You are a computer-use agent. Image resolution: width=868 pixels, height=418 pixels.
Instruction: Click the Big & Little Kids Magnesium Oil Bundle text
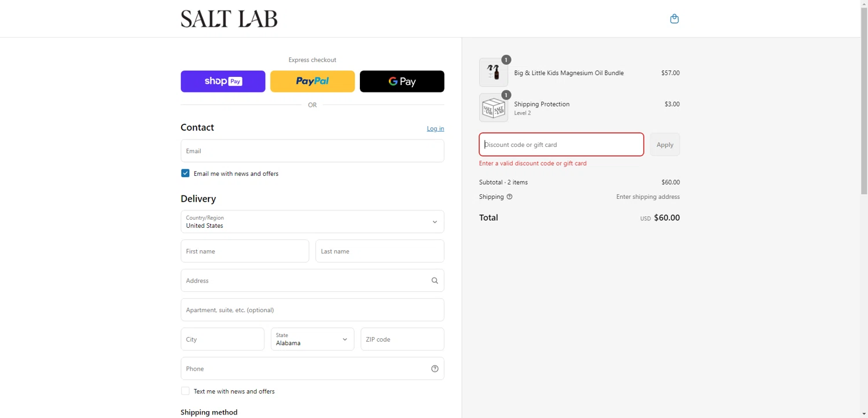pyautogui.click(x=569, y=73)
